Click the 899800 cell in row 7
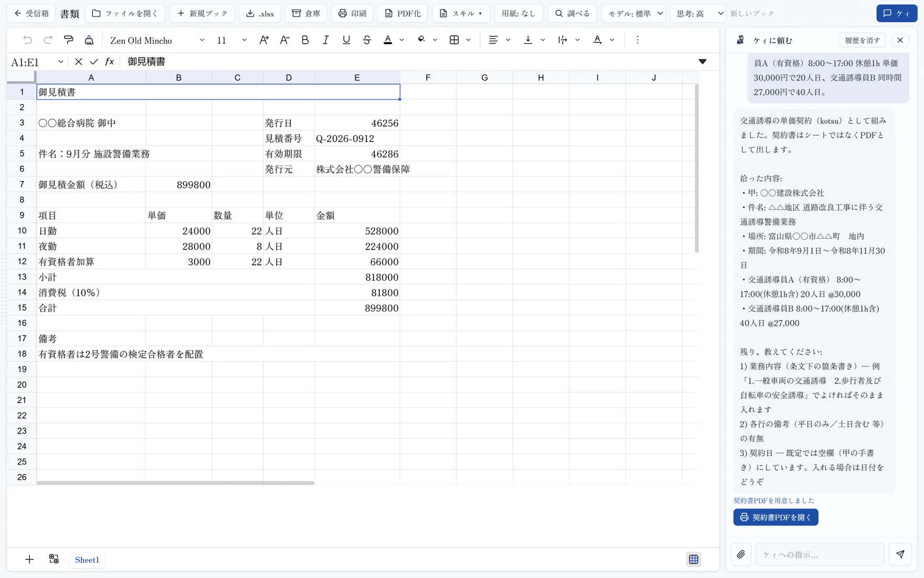Viewport: 924px width, 578px height. pos(178,185)
